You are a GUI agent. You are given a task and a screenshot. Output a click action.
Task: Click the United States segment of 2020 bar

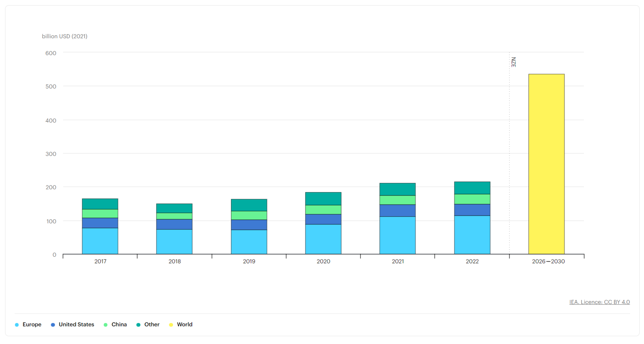[323, 219]
